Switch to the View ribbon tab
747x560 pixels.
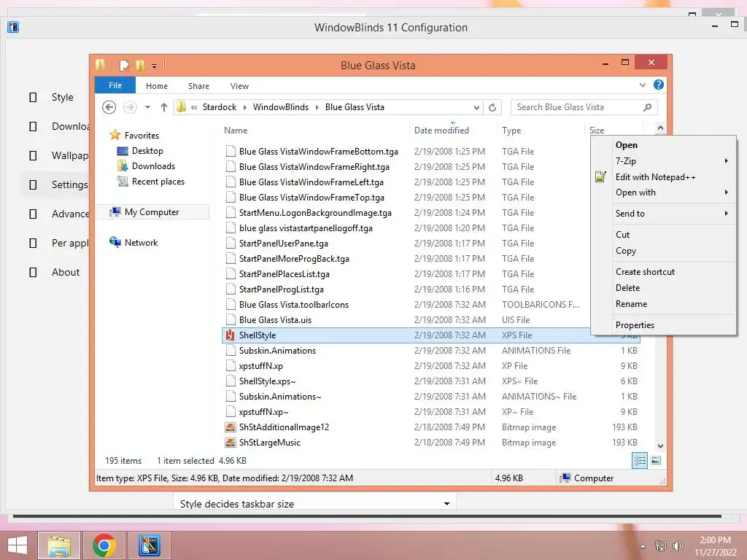click(239, 86)
